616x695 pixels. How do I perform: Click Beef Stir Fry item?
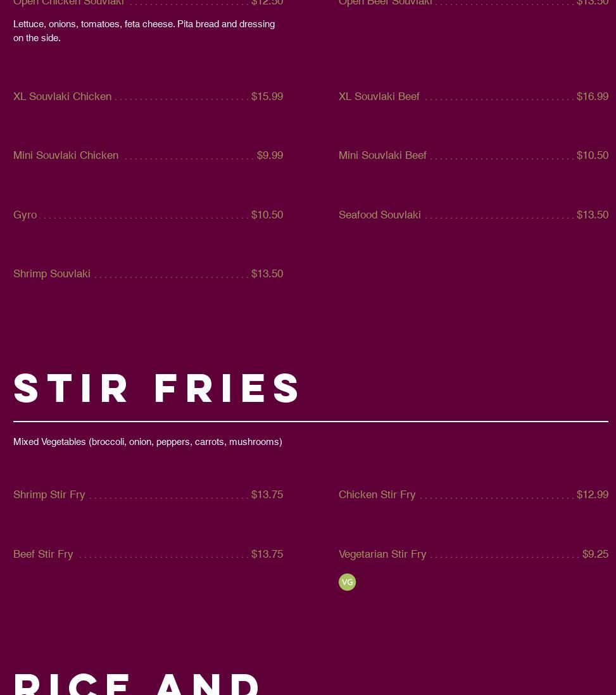43,554
